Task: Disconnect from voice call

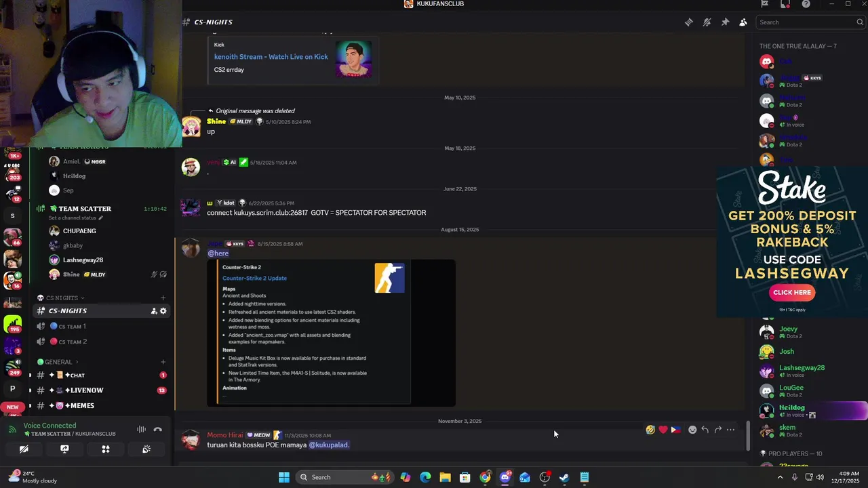Action: (x=158, y=429)
